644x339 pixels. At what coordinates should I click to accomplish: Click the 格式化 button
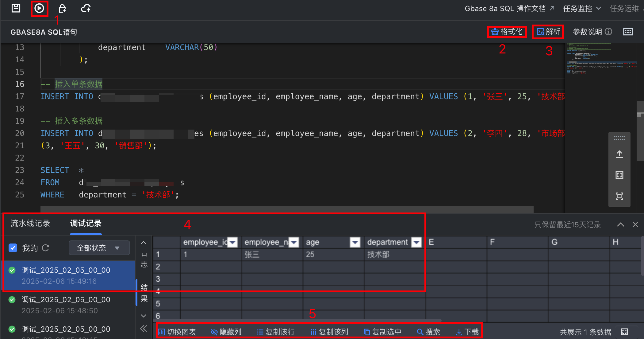point(507,32)
